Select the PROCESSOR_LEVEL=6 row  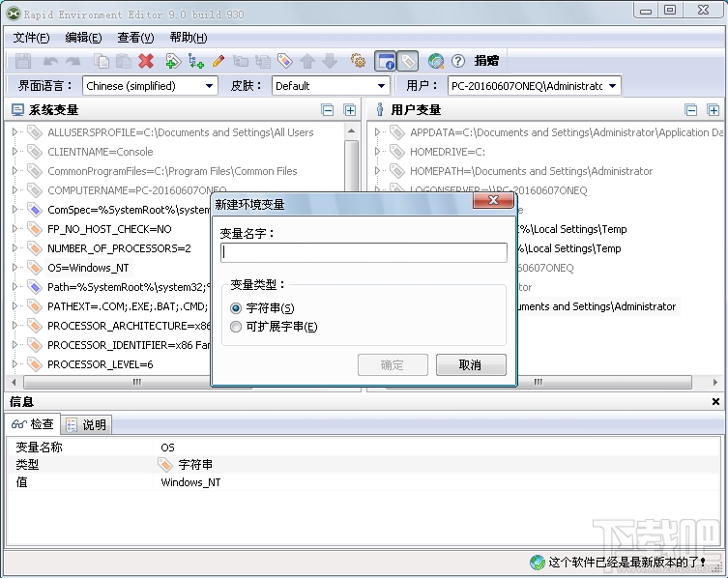point(100,364)
